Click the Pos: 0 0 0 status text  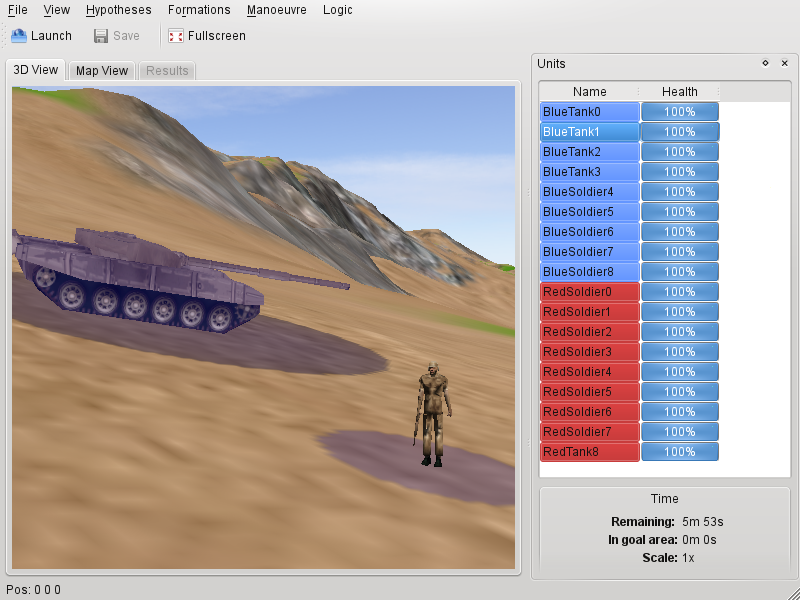point(34,590)
